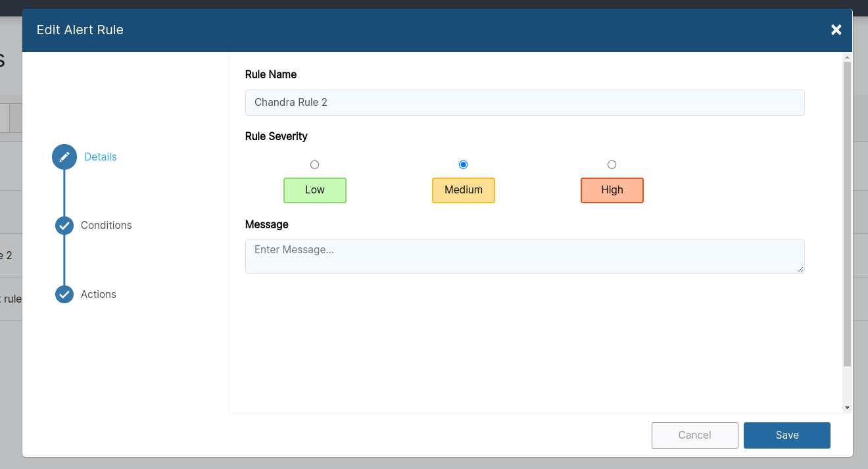Click the checkmark icon for Conditions step
Image resolution: width=868 pixels, height=469 pixels.
tap(64, 225)
